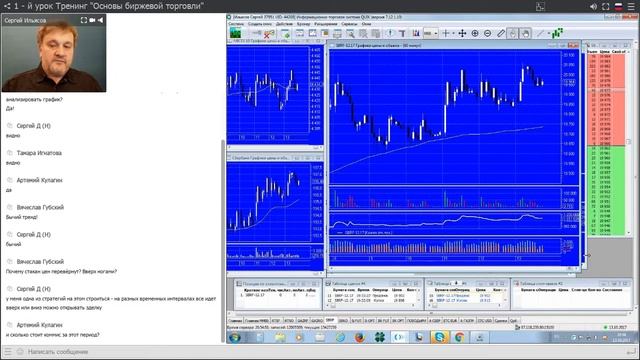This screenshot has width=640, height=360.
Task: Open Skype from the Windows taskbar
Action: click(x=439, y=338)
